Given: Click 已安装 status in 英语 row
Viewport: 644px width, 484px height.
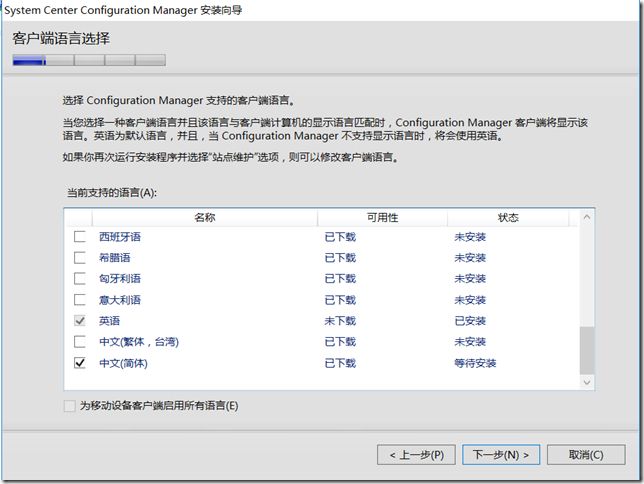Looking at the screenshot, I should click(470, 320).
